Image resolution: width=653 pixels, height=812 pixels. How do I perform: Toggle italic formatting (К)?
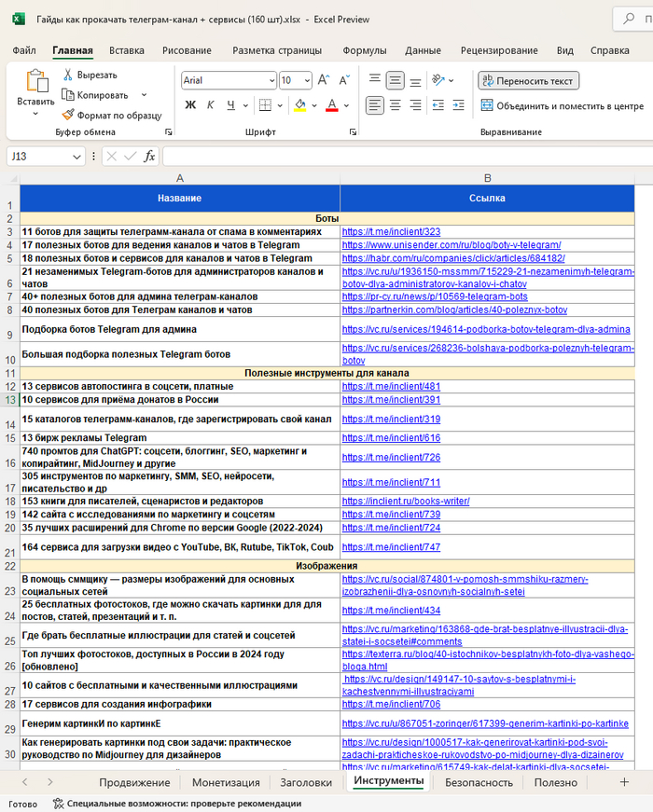(211, 105)
